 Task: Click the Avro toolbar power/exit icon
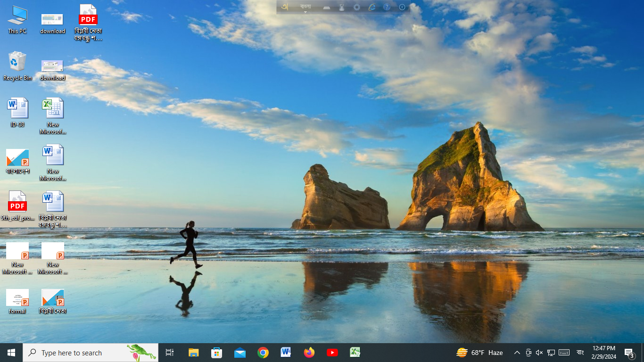pyautogui.click(x=402, y=8)
